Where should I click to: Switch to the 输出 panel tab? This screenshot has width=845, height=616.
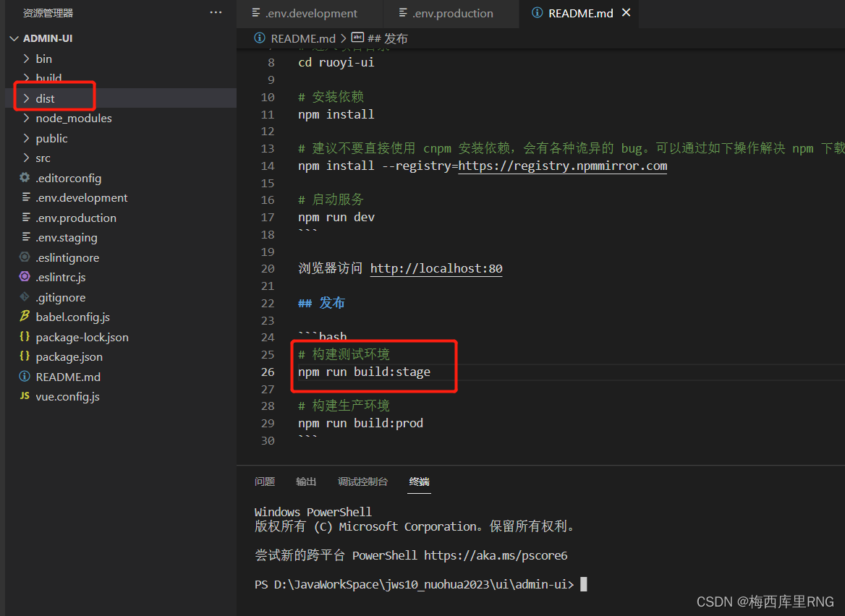click(305, 482)
